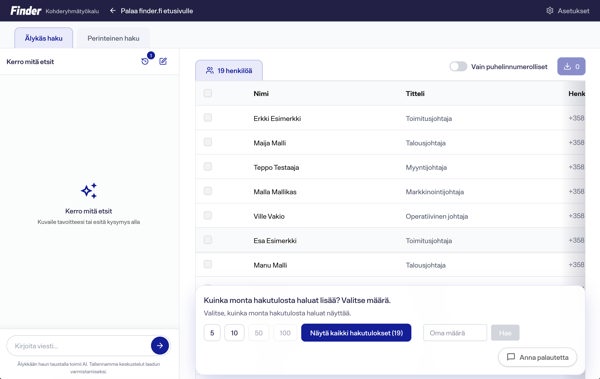Click the Hae button

505,333
